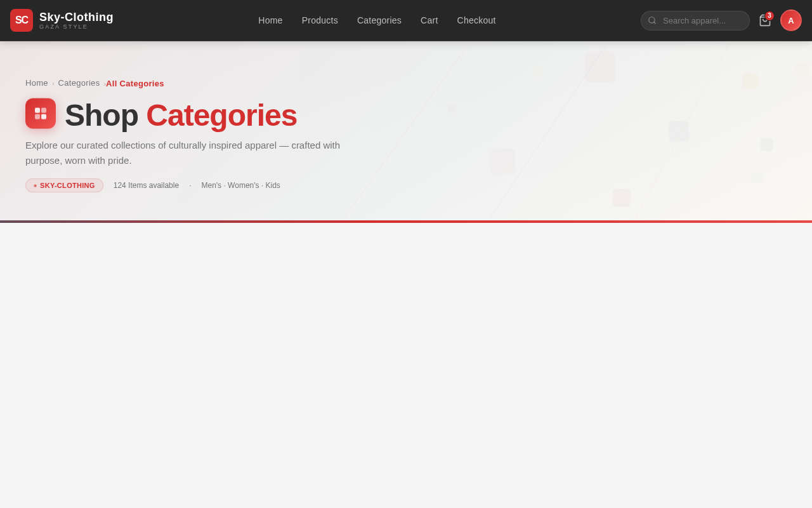Select the SKY-CLOTHING pill badge
Screen dimensions: 812x508
[x=64, y=185]
